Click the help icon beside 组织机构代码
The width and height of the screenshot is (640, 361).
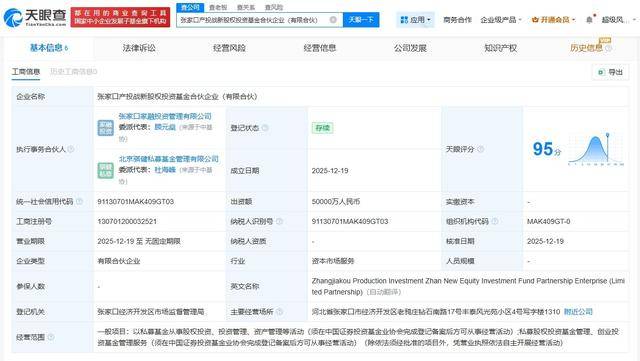495,221
